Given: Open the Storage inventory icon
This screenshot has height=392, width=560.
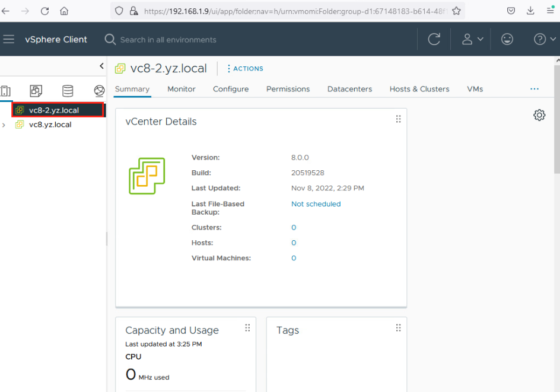Looking at the screenshot, I should [67, 91].
